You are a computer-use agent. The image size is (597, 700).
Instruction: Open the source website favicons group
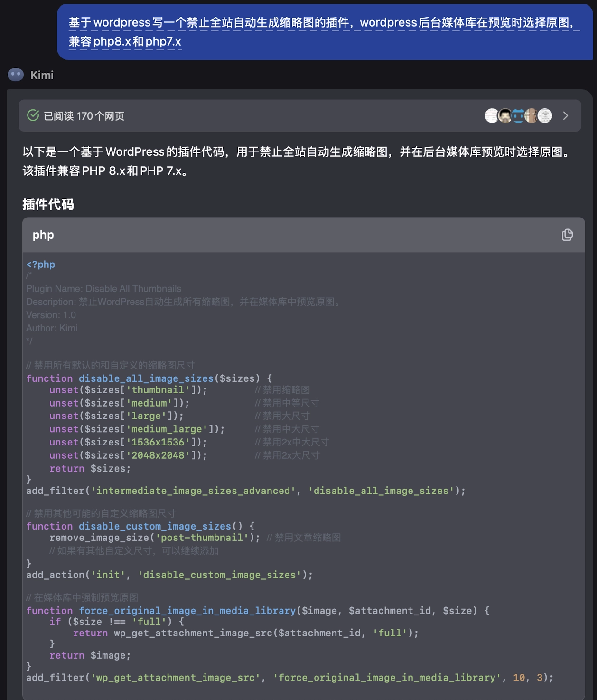click(518, 115)
